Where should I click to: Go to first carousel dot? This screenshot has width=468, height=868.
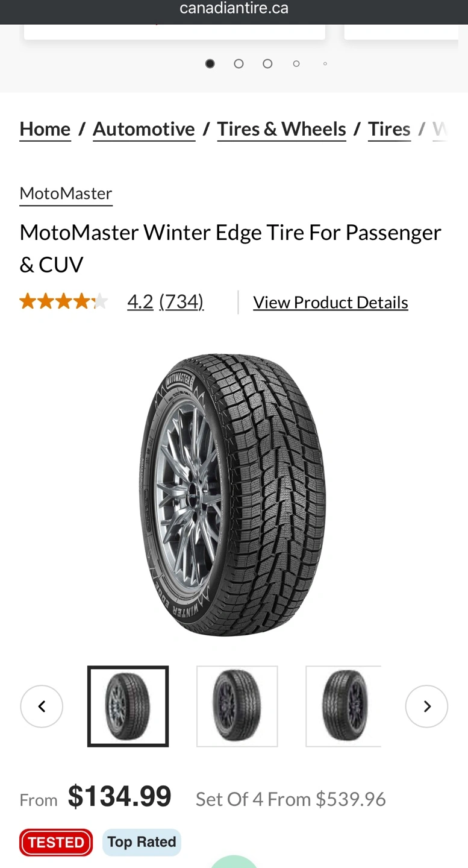click(x=210, y=63)
